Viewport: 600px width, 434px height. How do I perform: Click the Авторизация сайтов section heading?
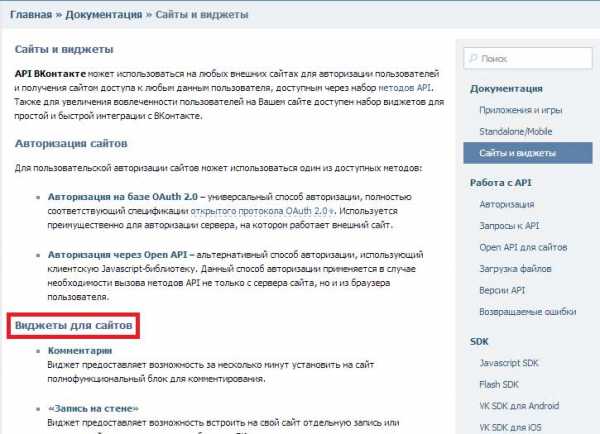point(71,144)
